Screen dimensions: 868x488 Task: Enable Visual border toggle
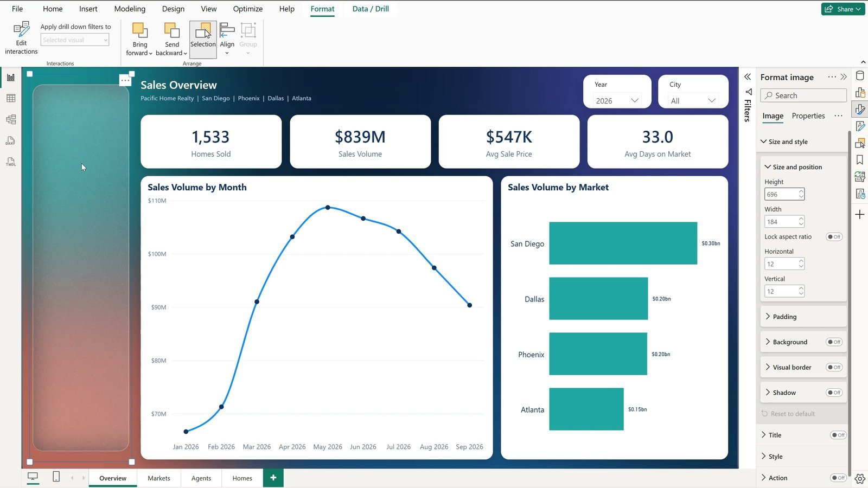click(x=834, y=368)
